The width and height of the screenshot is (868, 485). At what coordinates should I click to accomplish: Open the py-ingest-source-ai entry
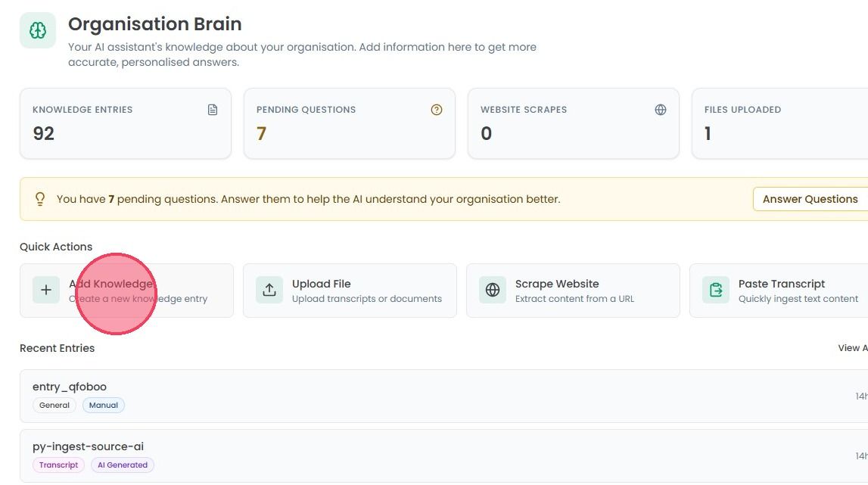tap(443, 455)
